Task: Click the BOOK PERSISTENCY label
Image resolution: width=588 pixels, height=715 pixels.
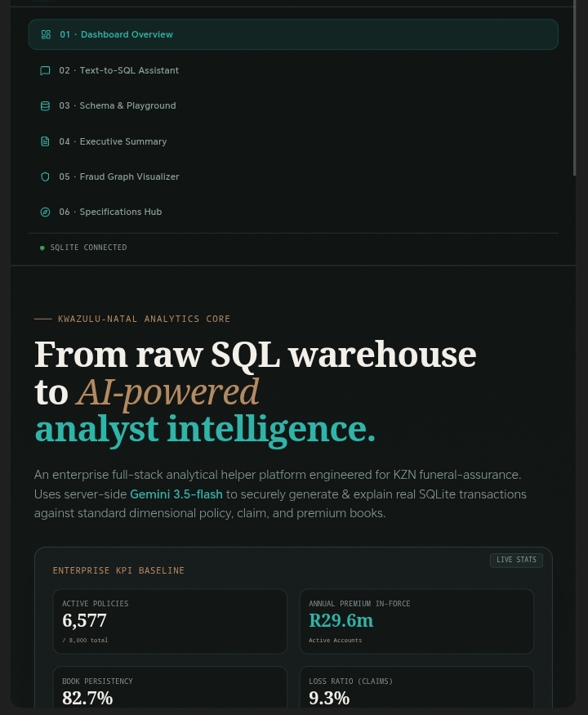Action: point(97,681)
